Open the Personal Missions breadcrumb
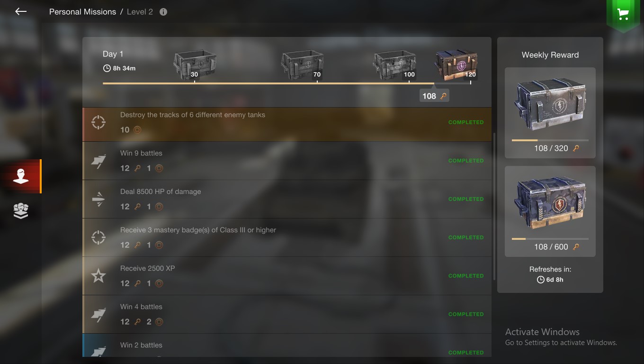The height and width of the screenshot is (364, 644). 82,12
